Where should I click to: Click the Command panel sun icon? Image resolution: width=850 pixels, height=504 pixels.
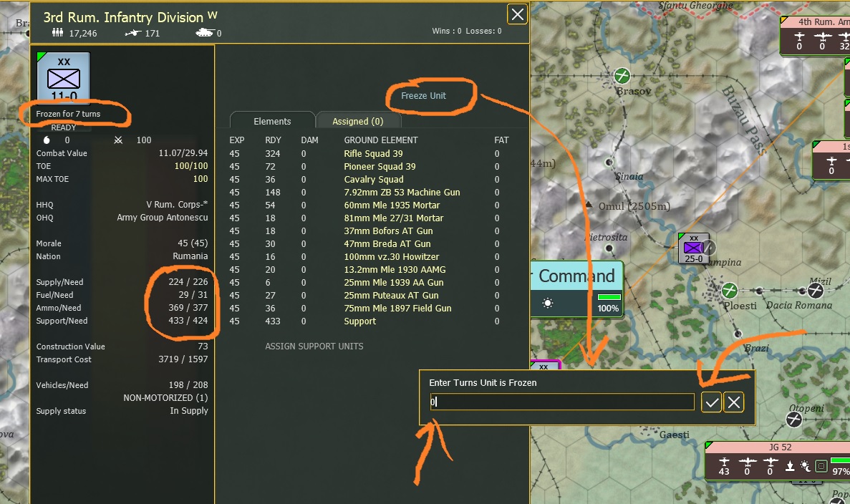tap(548, 303)
